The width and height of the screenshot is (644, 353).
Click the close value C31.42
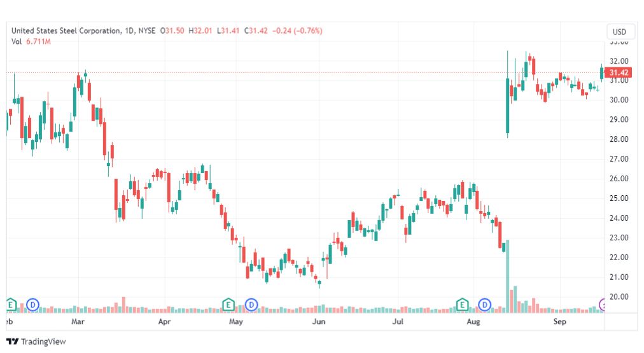coord(255,31)
